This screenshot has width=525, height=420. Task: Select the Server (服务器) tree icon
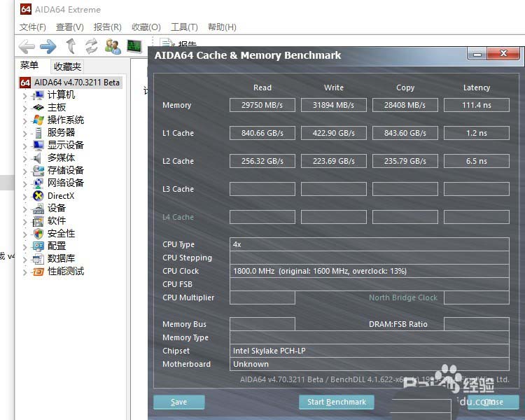(x=38, y=132)
